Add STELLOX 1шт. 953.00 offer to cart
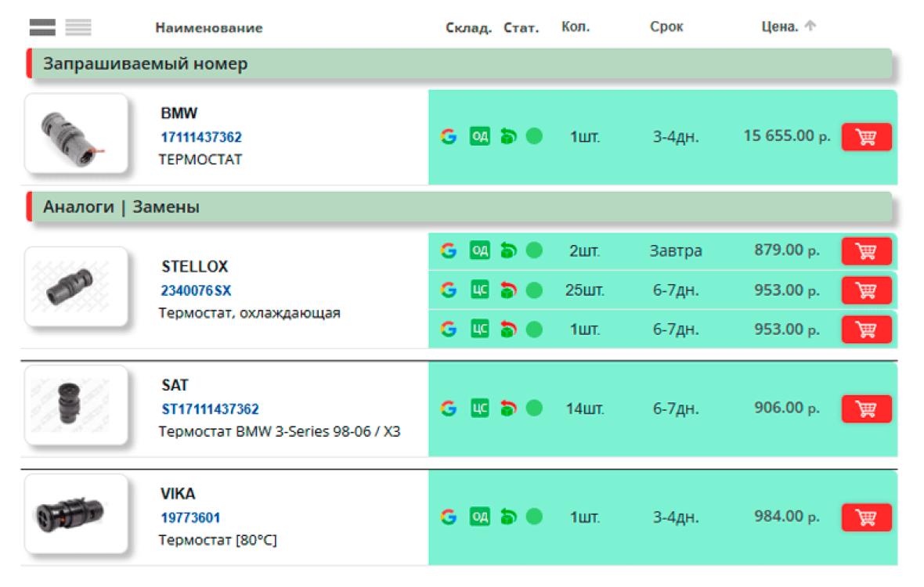Viewport: 924px width, 587px height. [866, 330]
